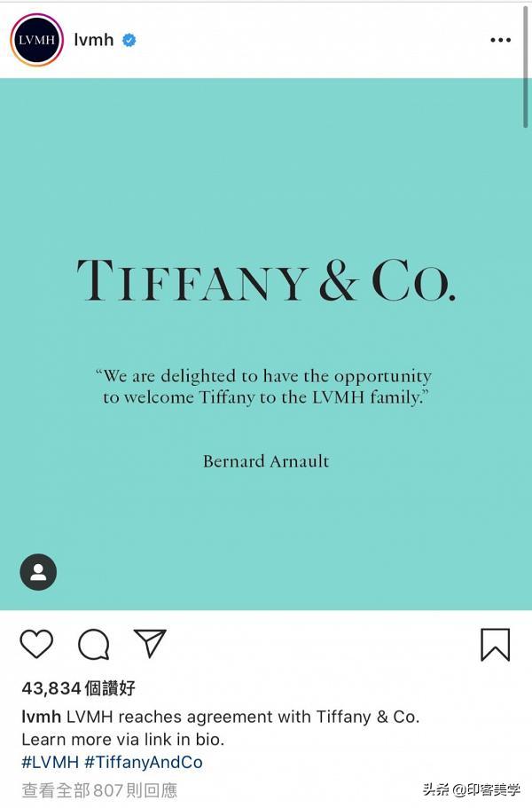
Task: Open the #TiffanyAndCo hashtag
Action: coord(144,762)
